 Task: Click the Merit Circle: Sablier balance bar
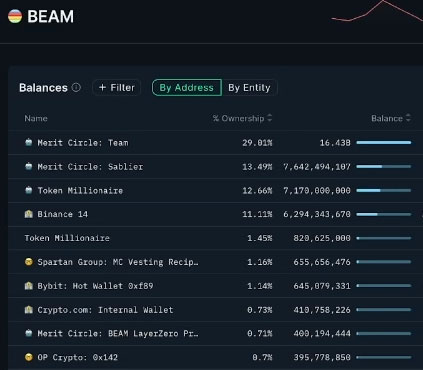pos(384,166)
